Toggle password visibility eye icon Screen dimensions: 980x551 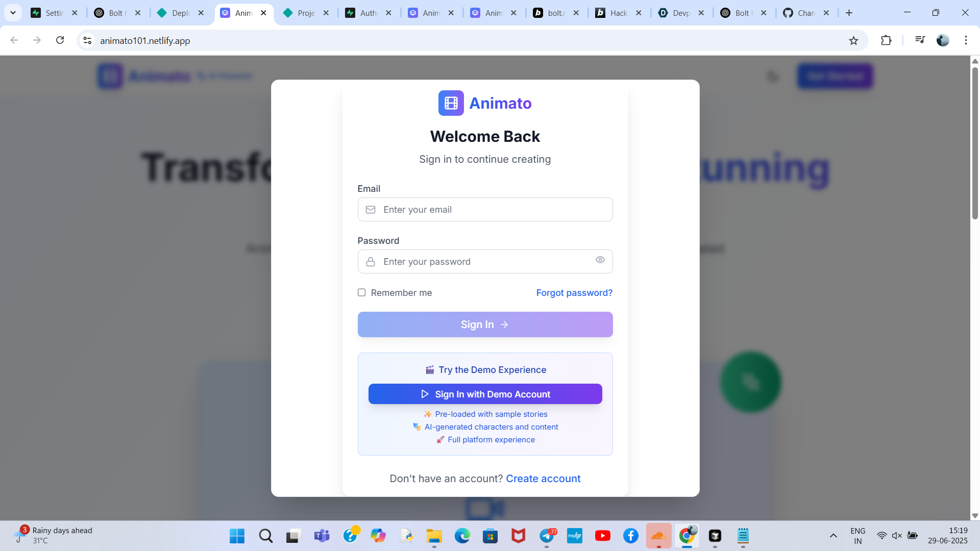pyautogui.click(x=600, y=260)
